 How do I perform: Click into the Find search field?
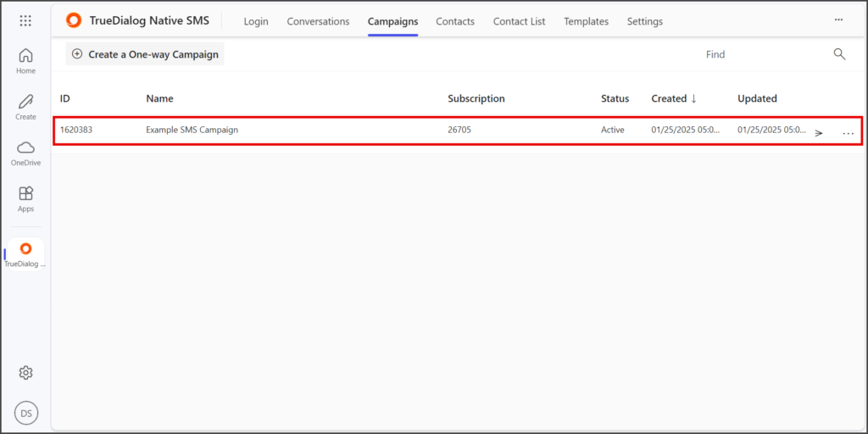coord(764,54)
